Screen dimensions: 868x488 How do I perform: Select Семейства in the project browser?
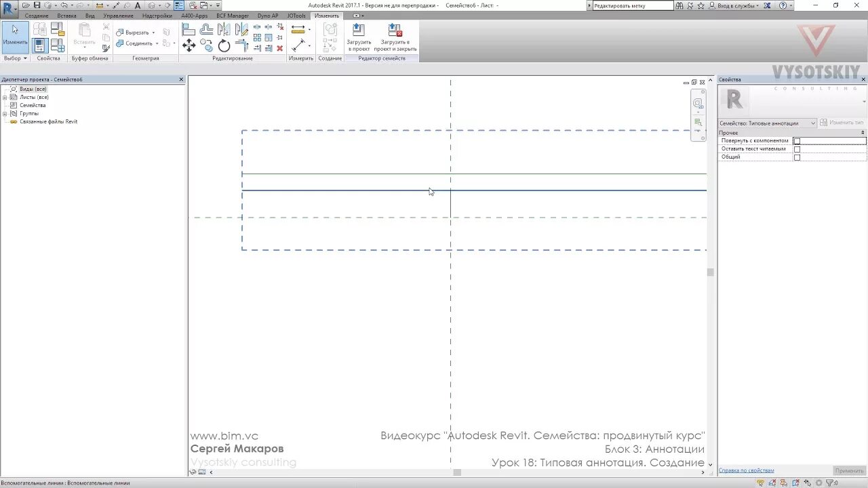click(33, 106)
